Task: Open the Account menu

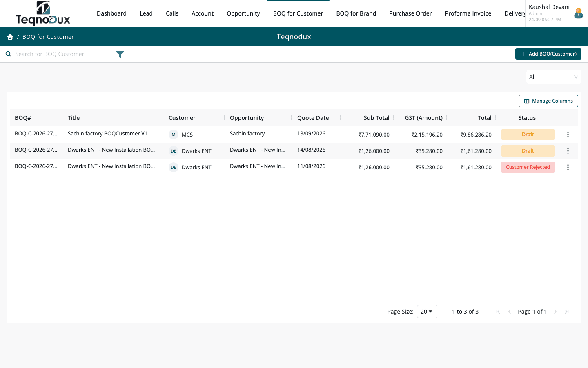Action: [x=203, y=13]
